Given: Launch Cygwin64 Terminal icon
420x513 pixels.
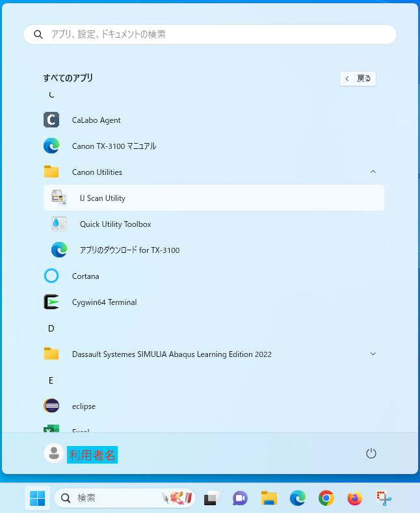Looking at the screenshot, I should click(x=51, y=302).
